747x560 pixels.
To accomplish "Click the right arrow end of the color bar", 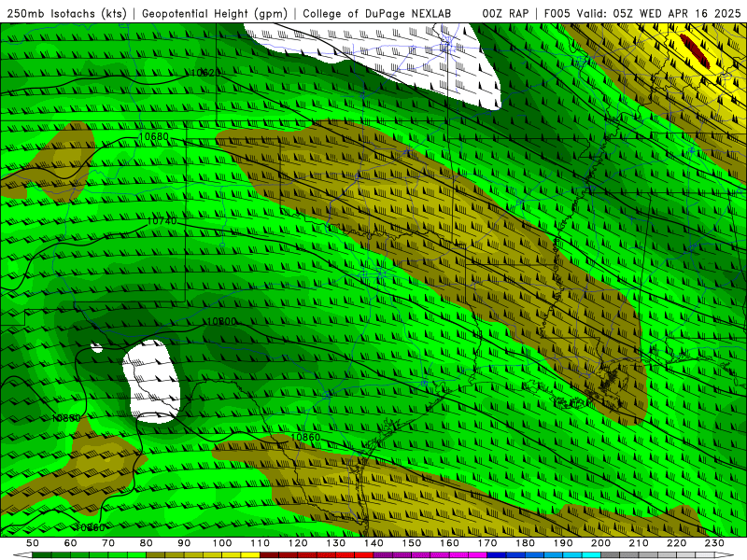I will (725, 555).
